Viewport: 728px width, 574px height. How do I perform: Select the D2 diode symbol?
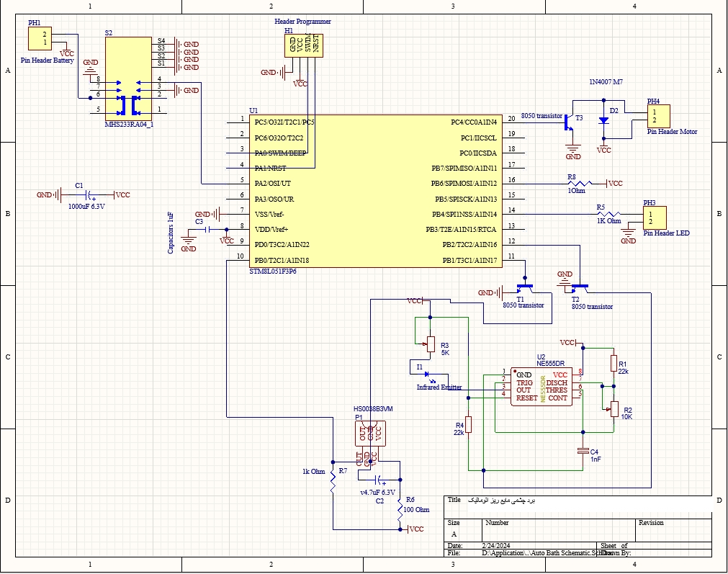pyautogui.click(x=603, y=122)
